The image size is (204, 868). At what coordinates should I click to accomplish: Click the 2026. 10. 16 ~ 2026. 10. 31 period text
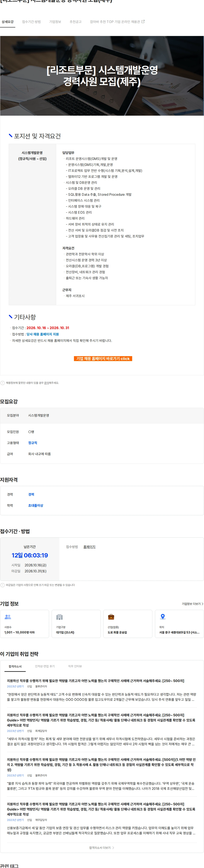48,328
